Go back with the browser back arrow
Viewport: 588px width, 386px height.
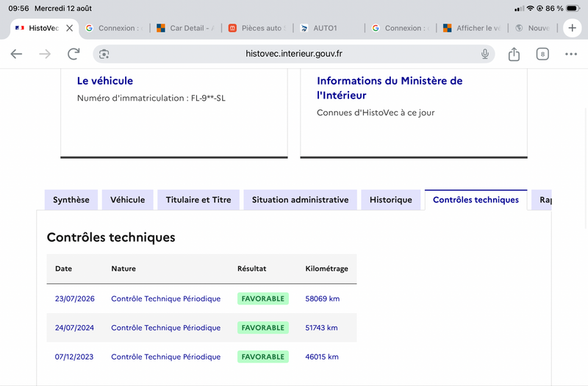click(16, 54)
